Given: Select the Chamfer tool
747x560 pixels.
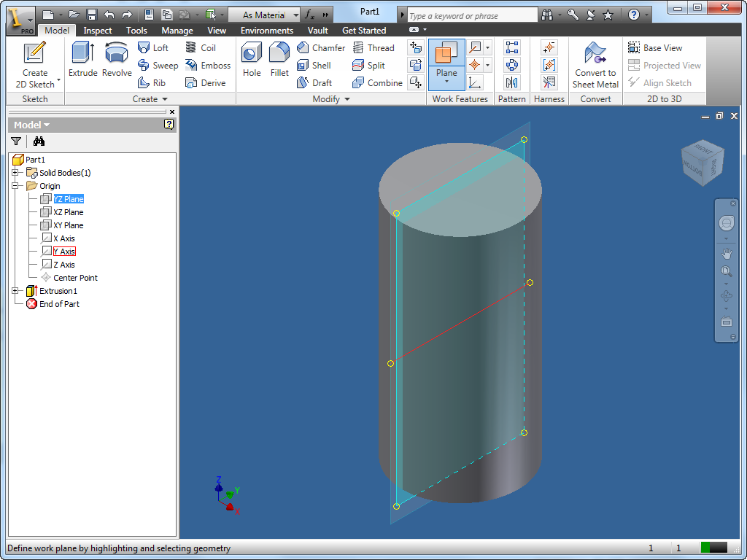Looking at the screenshot, I should pos(321,47).
